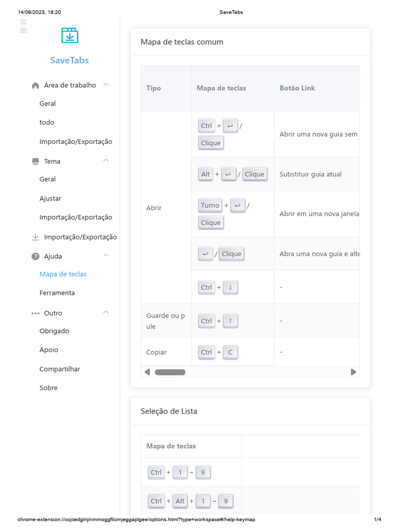Click the Seleção de Lista heading
This screenshot has height=532, width=399.
pyautogui.click(x=169, y=411)
